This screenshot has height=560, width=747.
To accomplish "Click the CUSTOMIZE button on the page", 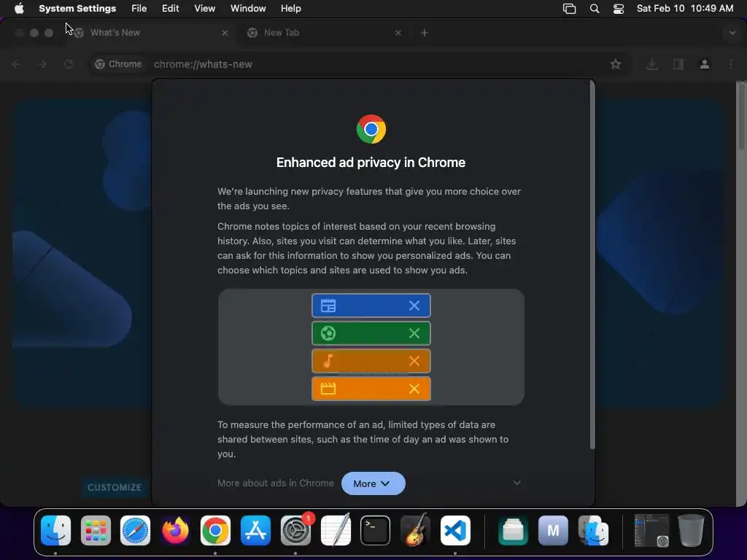I will pyautogui.click(x=115, y=487).
